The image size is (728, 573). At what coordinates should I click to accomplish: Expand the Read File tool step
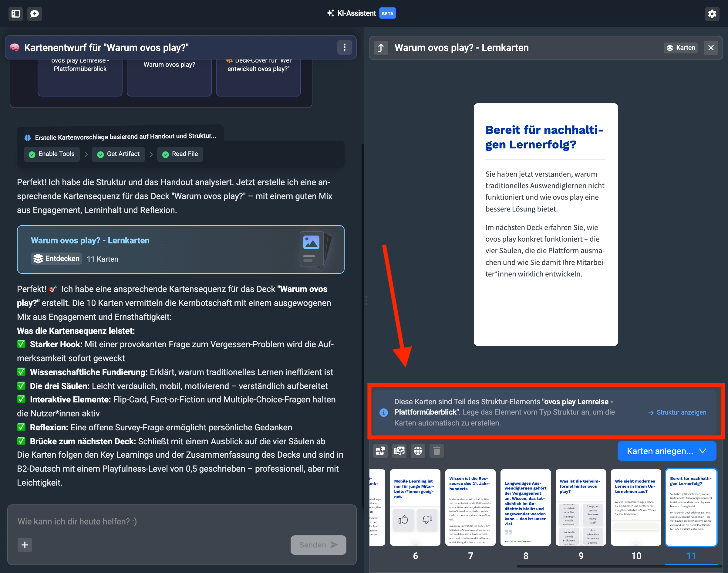pos(180,154)
